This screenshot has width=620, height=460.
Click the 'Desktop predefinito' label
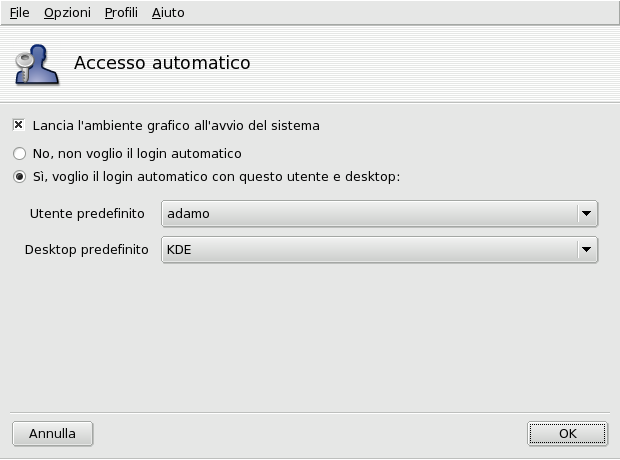pyautogui.click(x=86, y=249)
